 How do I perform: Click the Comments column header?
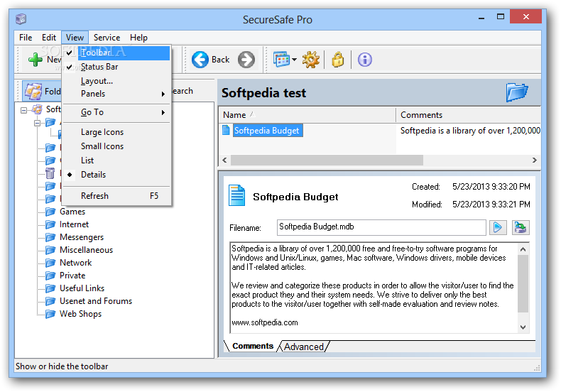point(469,115)
